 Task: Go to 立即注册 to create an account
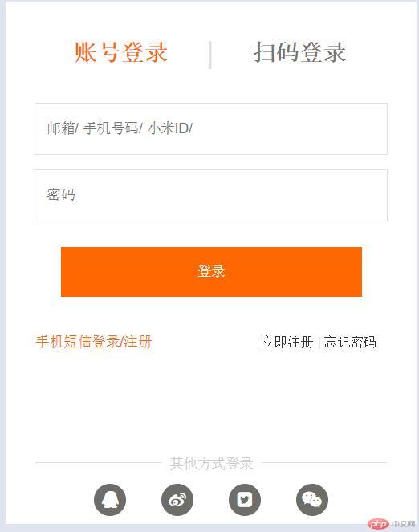(x=287, y=342)
